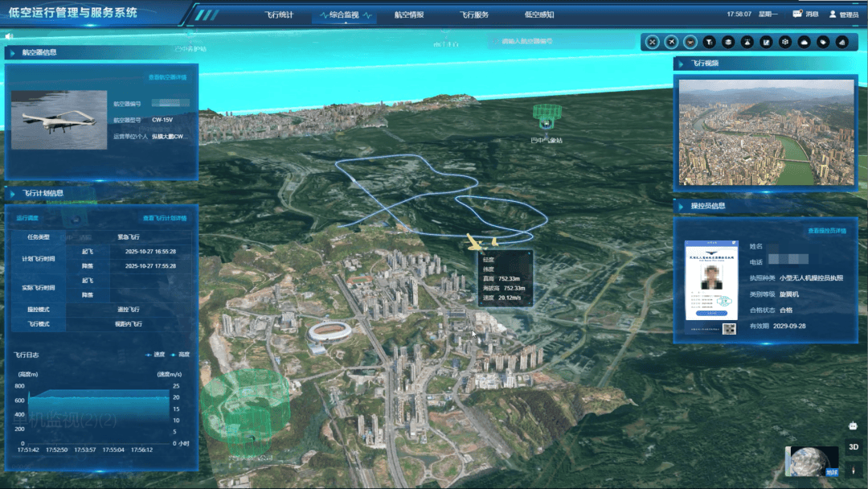Screen dimensions: 868x489
Task: Click the 消息 message icon
Action: tap(805, 14)
